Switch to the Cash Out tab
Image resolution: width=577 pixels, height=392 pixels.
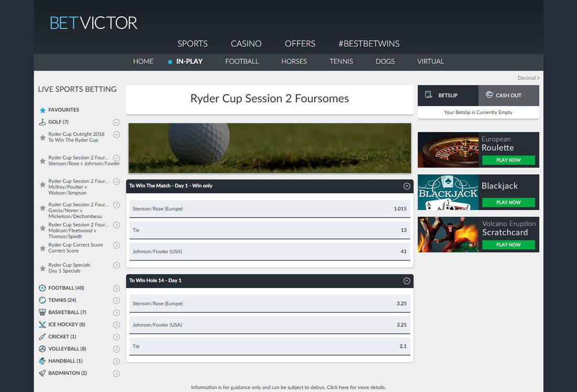coord(509,96)
